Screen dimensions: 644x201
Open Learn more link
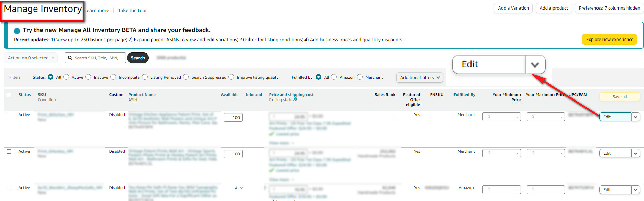point(97,10)
